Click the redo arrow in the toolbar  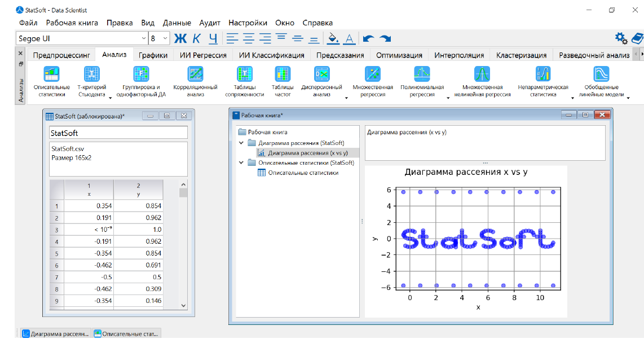385,38
